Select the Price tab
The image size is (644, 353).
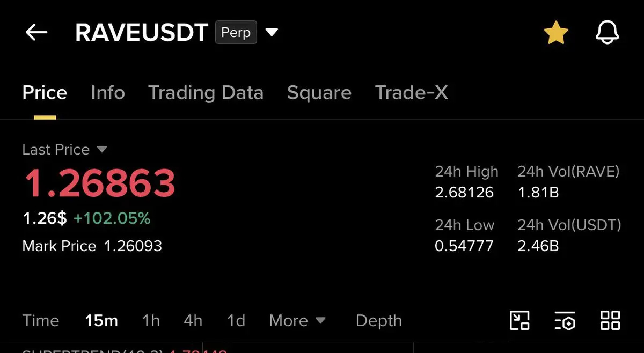click(x=45, y=93)
